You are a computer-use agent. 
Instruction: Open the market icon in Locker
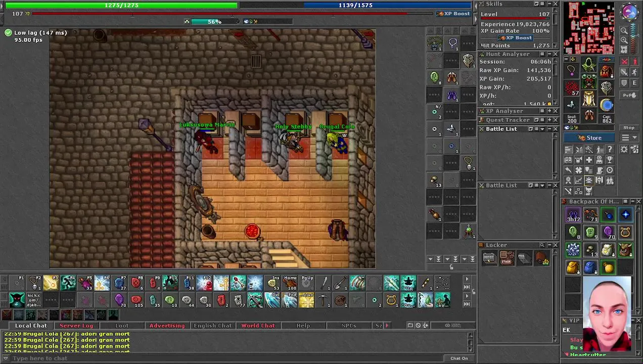[543, 258]
